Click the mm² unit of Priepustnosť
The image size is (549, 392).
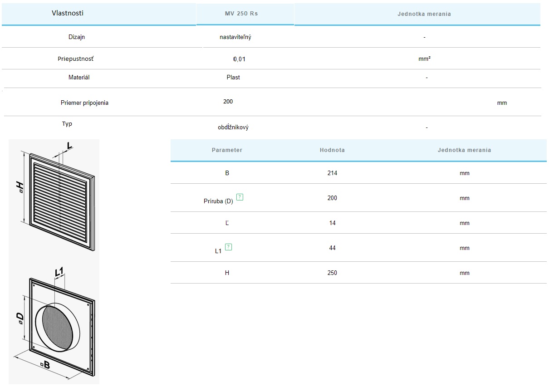tap(425, 59)
